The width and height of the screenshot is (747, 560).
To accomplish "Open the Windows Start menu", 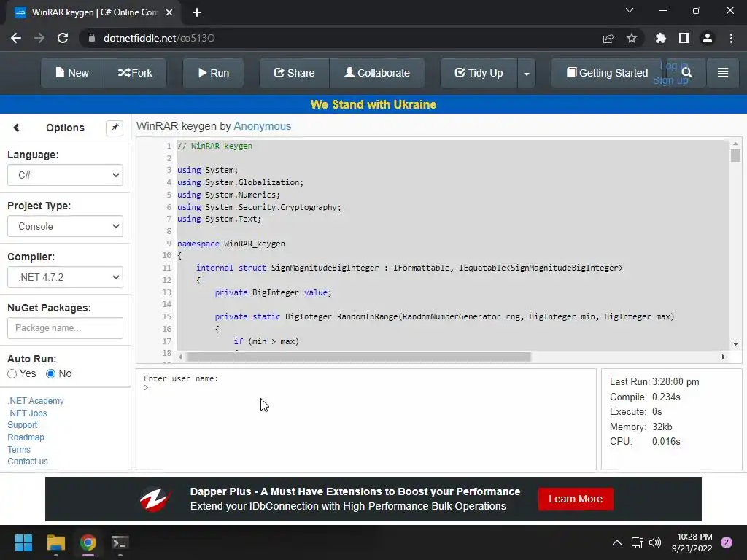I will pyautogui.click(x=23, y=542).
